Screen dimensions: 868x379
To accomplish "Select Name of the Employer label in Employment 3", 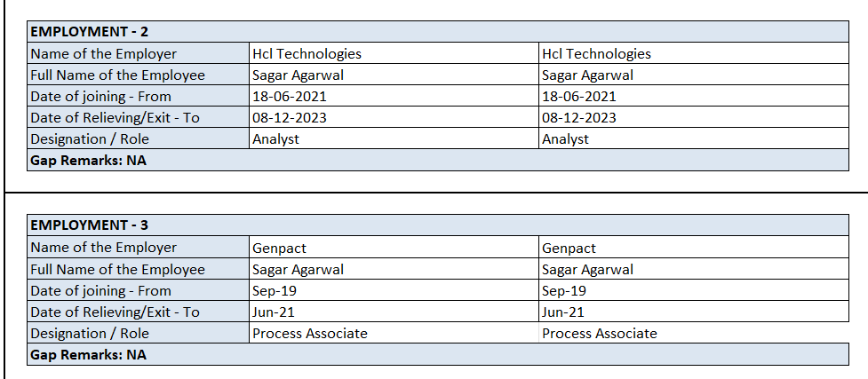I will [103, 248].
